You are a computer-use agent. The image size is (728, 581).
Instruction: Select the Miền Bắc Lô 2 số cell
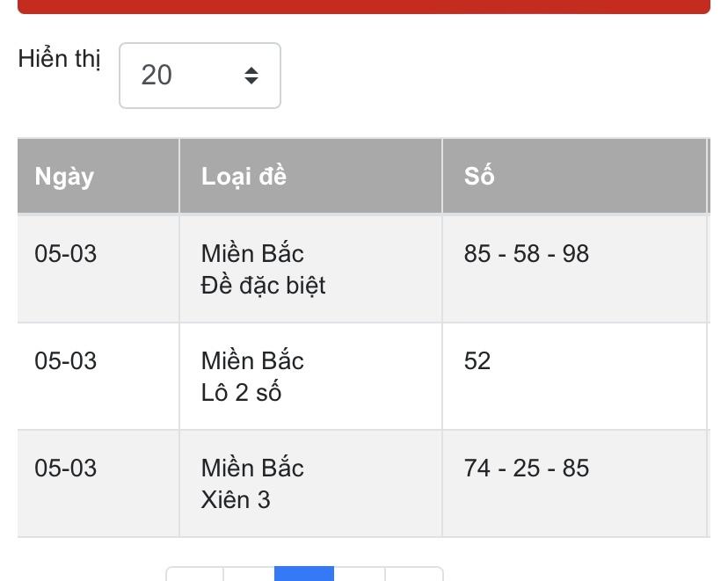coord(310,376)
